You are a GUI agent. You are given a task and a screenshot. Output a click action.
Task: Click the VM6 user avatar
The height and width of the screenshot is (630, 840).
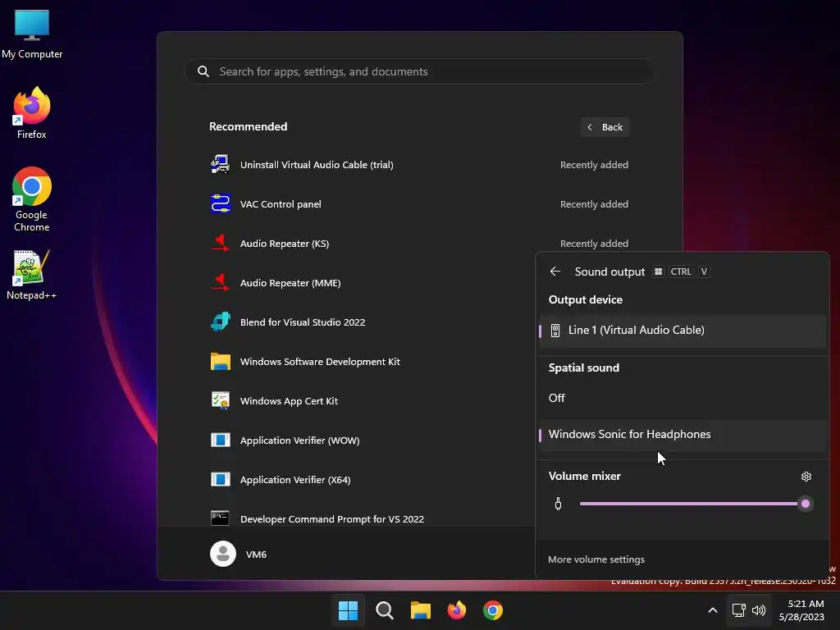[x=223, y=554]
